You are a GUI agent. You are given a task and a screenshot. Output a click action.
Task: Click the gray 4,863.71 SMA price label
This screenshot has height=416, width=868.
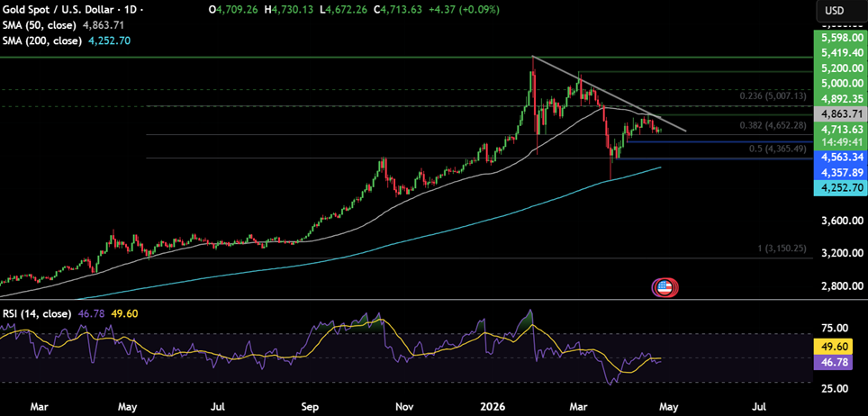pos(839,114)
